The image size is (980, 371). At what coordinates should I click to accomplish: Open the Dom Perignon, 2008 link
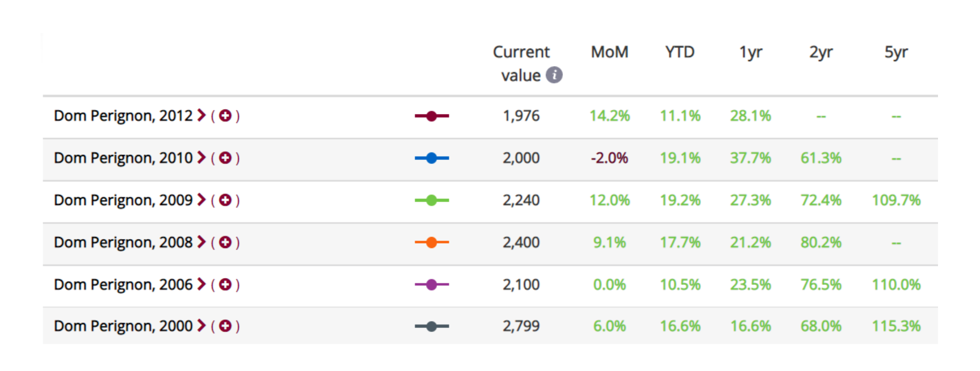click(123, 242)
